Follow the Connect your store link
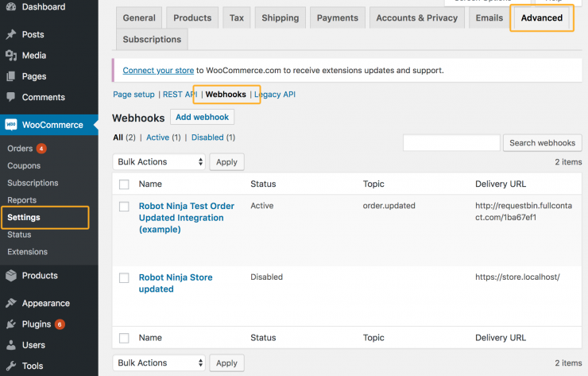The image size is (588, 376). click(x=158, y=71)
